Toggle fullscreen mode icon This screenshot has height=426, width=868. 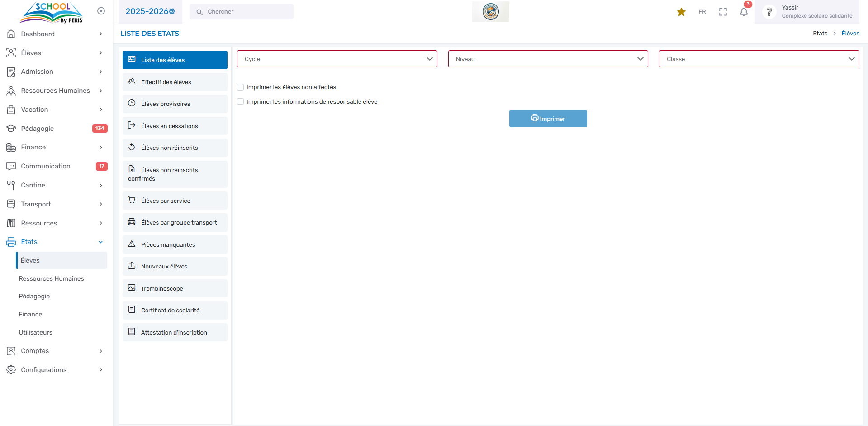[x=723, y=12]
